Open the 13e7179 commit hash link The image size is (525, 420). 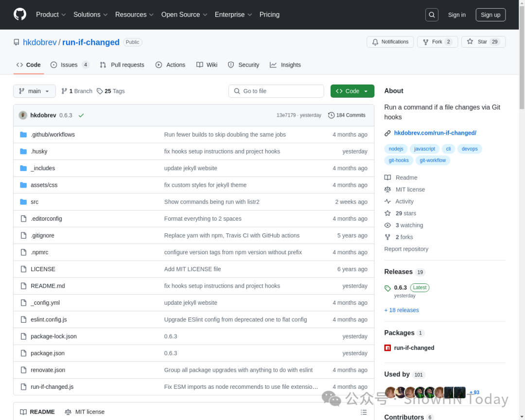point(286,115)
